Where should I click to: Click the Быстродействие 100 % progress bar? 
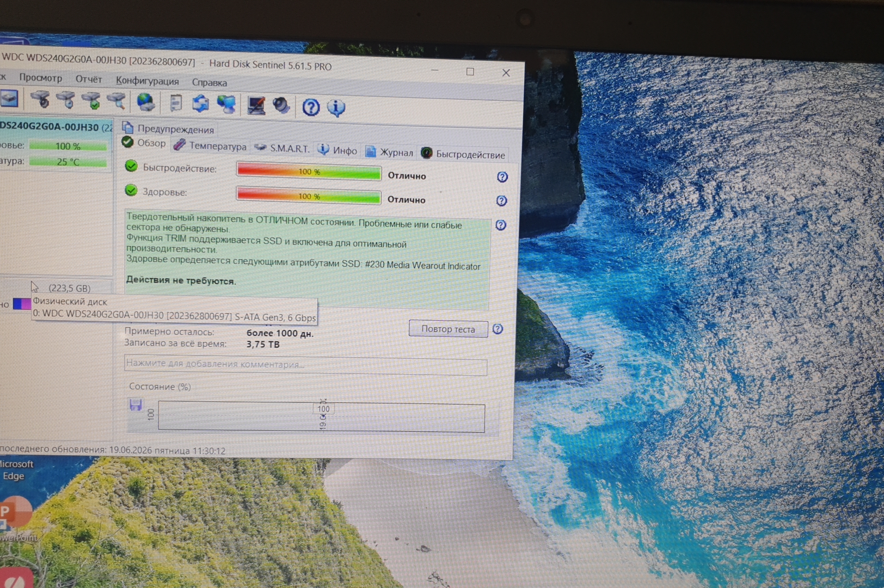point(309,171)
